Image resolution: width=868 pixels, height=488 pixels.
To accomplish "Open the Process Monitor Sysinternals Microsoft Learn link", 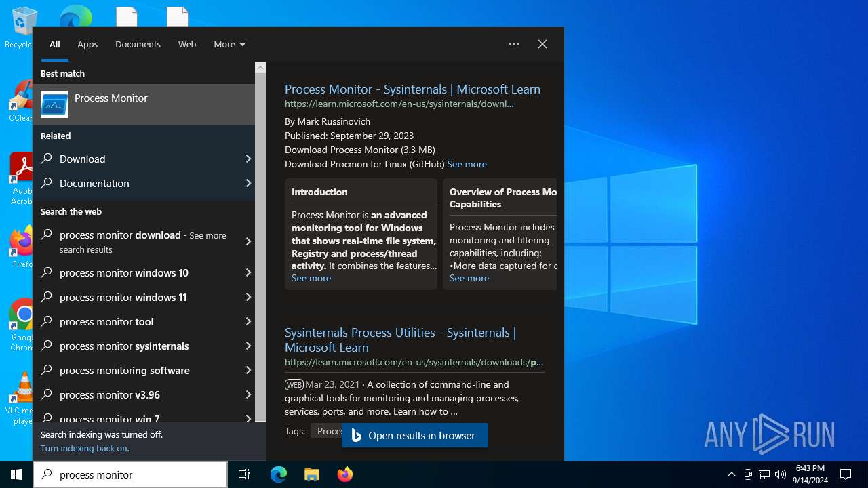I will pyautogui.click(x=412, y=89).
